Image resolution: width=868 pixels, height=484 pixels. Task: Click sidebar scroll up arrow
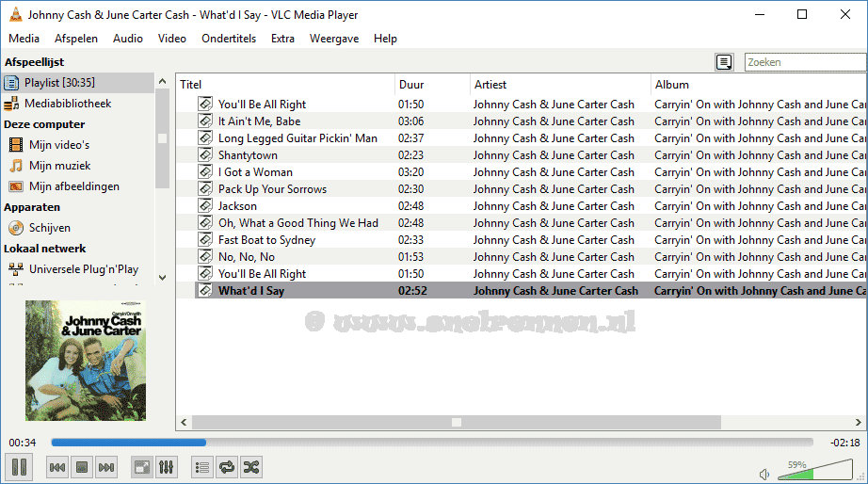point(162,81)
